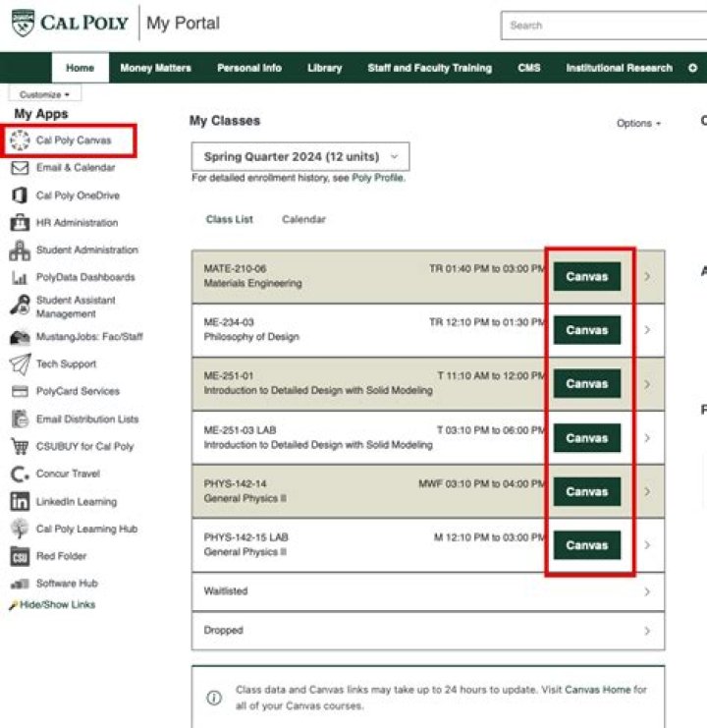Open the Red Folder CSU icon
This screenshot has height=728, width=707.
(x=20, y=556)
